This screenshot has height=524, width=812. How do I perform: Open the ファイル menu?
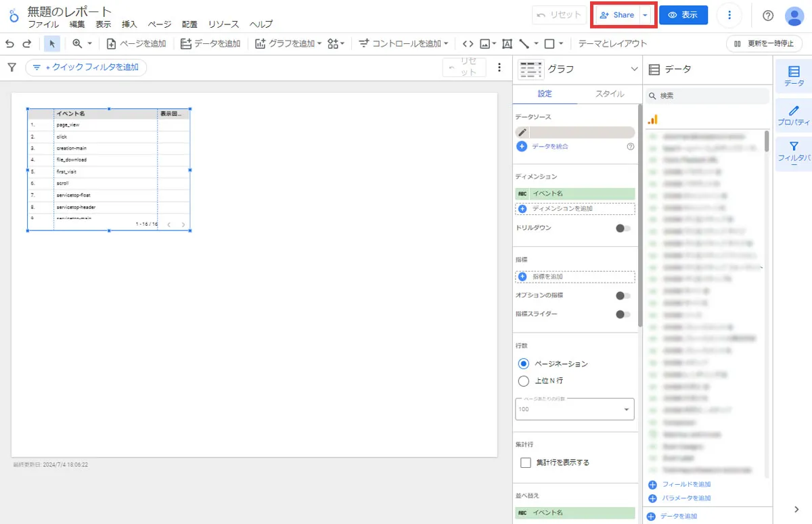click(x=43, y=24)
